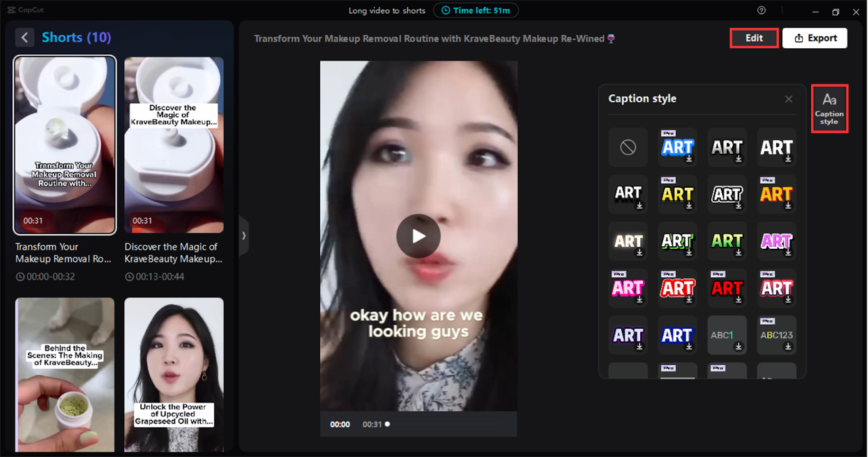Open the Caption style tool
The image size is (868, 457).
(x=829, y=108)
